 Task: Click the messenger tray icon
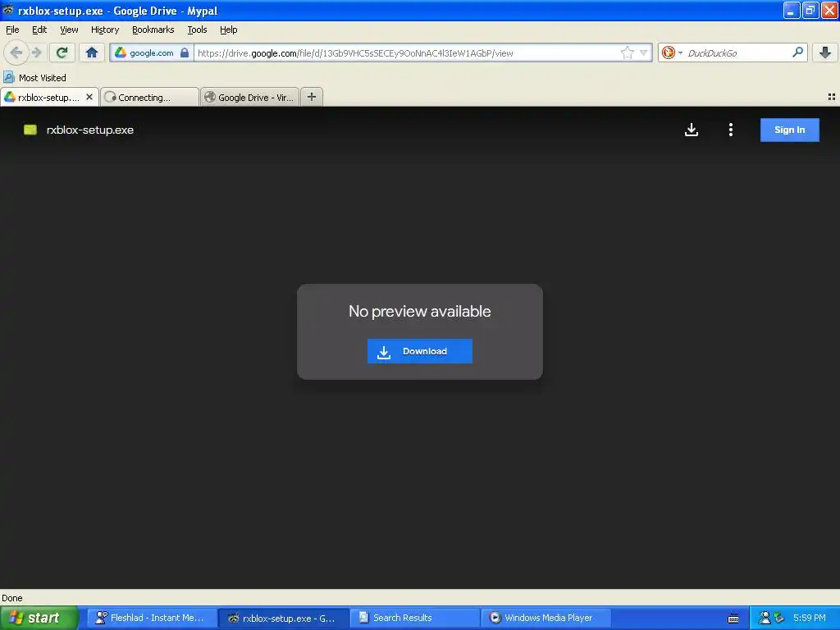pyautogui.click(x=765, y=618)
